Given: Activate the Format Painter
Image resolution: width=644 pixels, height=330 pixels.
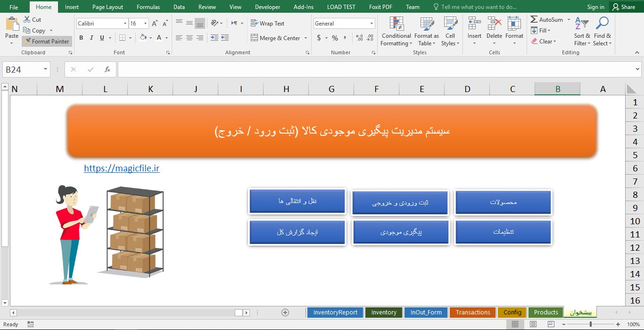Looking at the screenshot, I should coord(47,41).
